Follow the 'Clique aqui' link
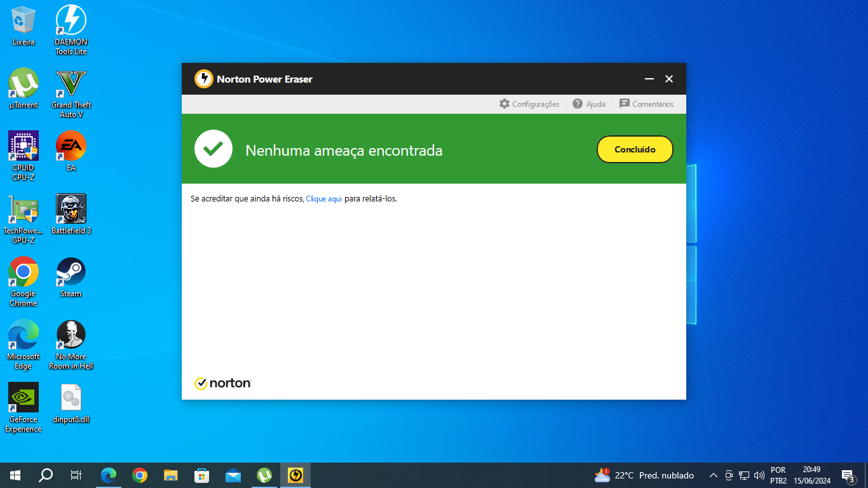This screenshot has width=868, height=488. 324,199
